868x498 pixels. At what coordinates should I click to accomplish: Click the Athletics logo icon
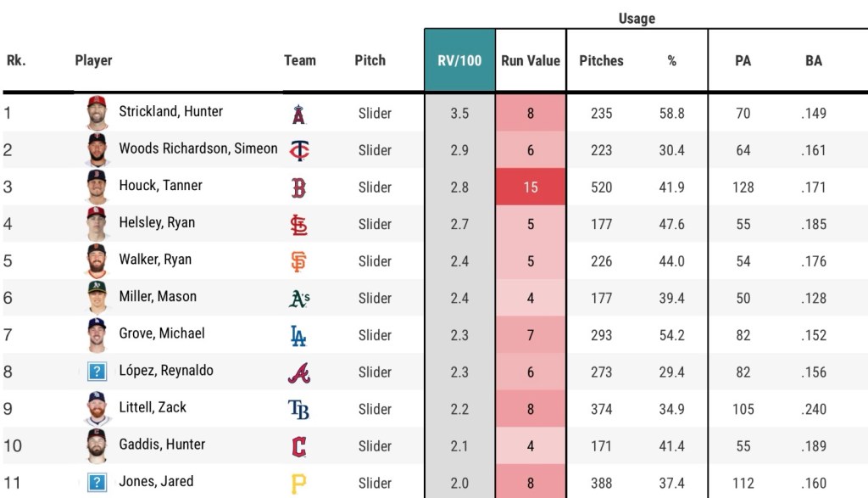tap(298, 299)
